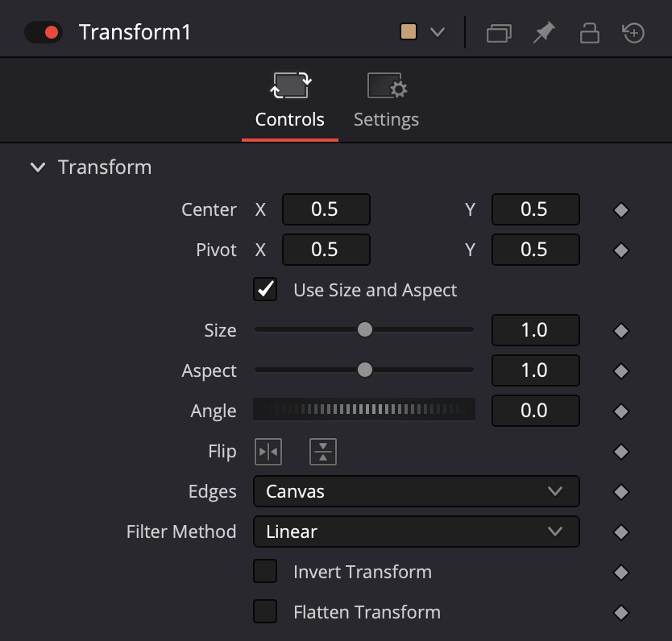Screen dimensions: 672x641
Task: Click the keyframe diamond beside Invert Transform
Action: (621, 572)
